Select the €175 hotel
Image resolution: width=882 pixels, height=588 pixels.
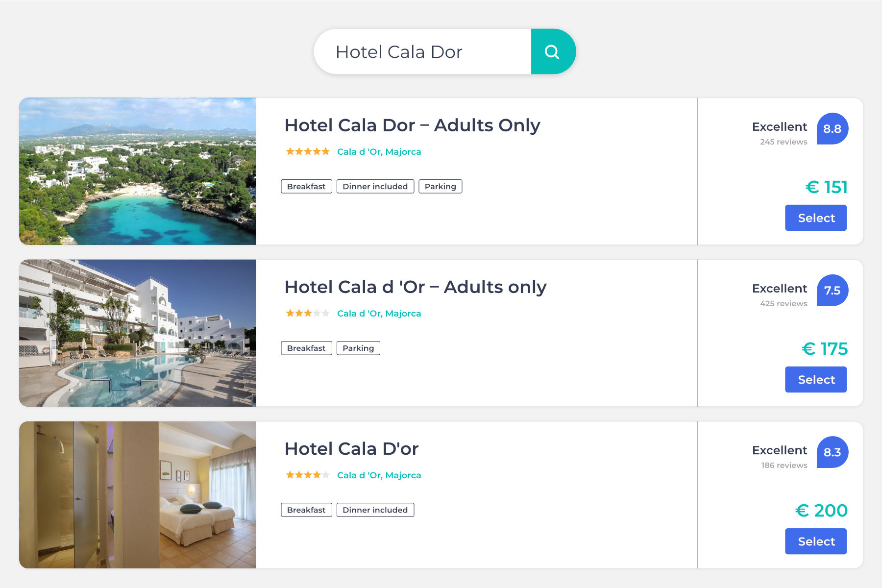click(815, 380)
